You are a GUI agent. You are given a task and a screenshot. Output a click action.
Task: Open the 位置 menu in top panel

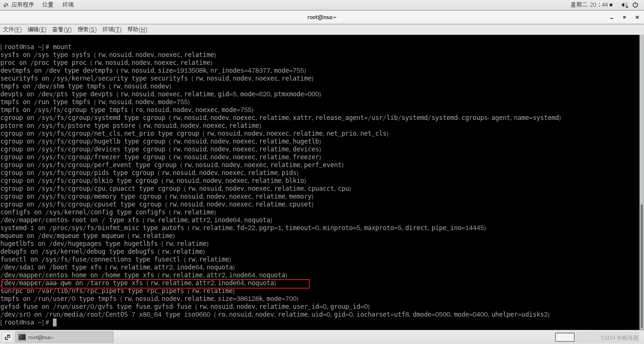47,4
